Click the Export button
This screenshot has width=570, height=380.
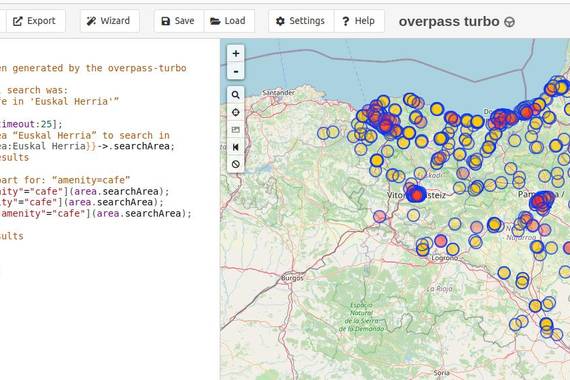click(x=36, y=21)
